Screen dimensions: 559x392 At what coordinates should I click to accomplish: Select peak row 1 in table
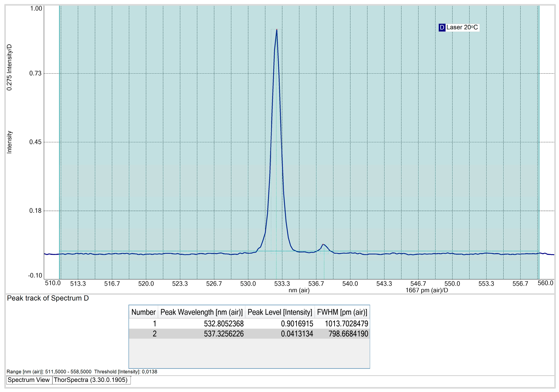tap(154, 324)
